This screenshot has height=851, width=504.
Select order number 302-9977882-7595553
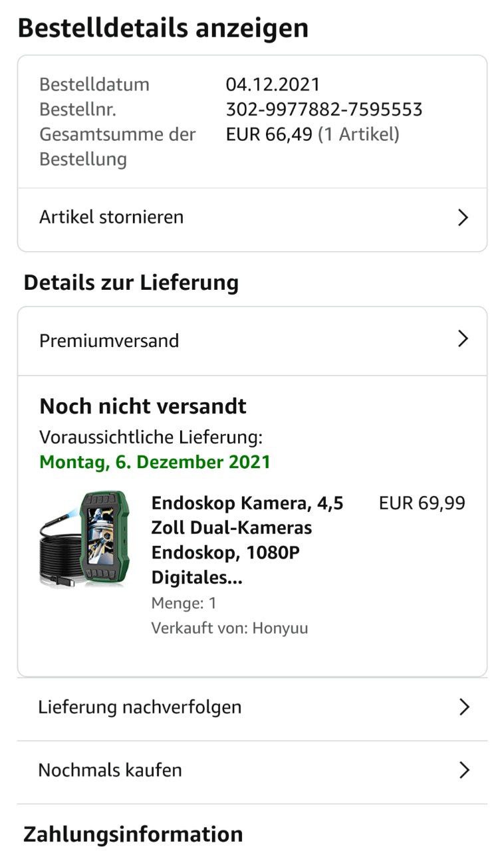click(x=324, y=109)
